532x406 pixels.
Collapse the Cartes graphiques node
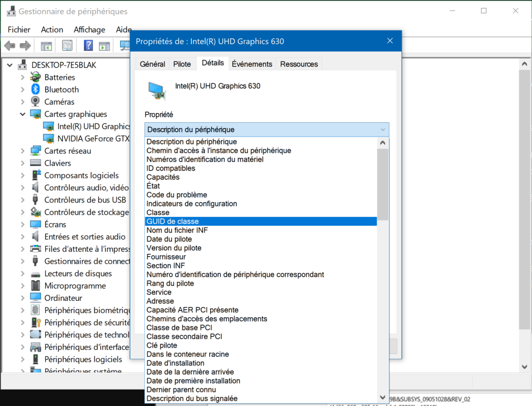pyautogui.click(x=22, y=114)
